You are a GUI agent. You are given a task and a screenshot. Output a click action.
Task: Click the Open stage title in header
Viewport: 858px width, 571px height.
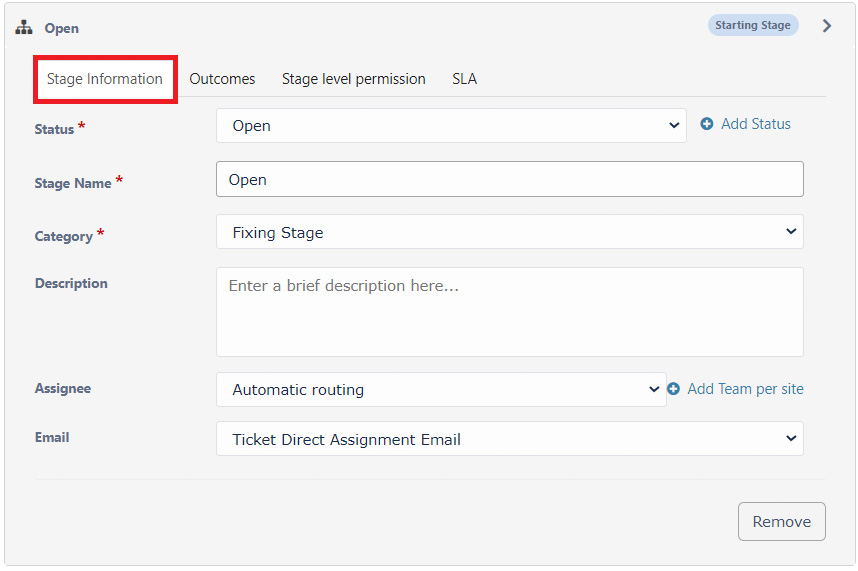(62, 28)
